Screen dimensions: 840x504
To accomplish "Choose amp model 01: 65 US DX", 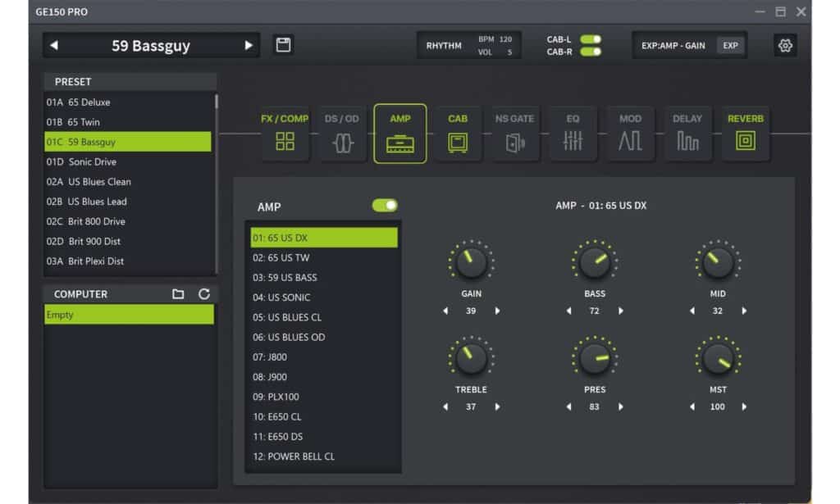I will tap(324, 238).
